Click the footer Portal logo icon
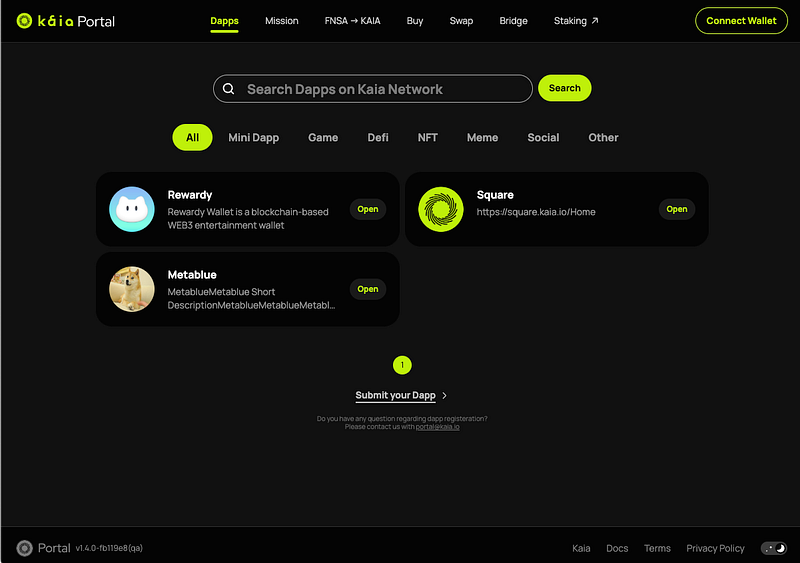 pos(24,548)
